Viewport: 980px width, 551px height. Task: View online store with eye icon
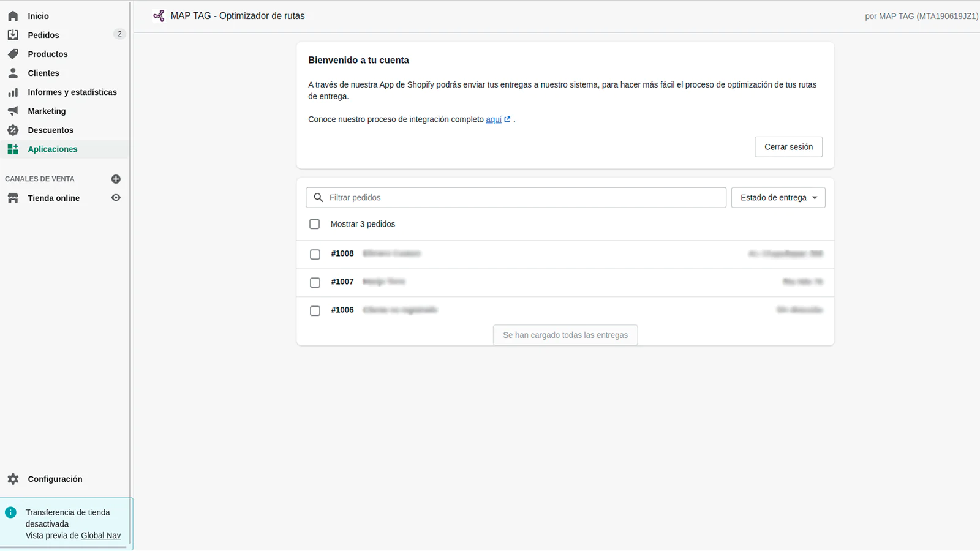pos(116,198)
